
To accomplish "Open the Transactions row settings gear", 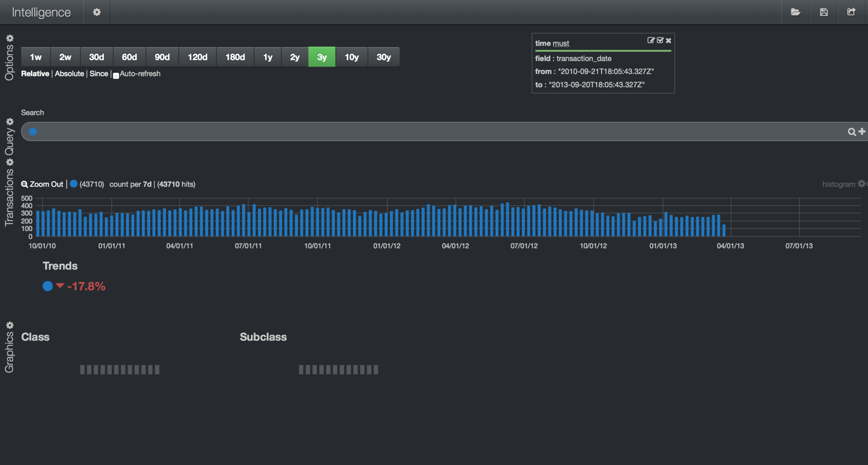I will click(x=10, y=162).
